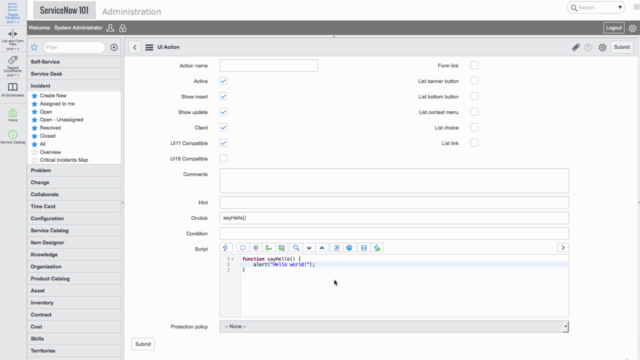
Task: Click the circular target icon beside Filter
Action: click(114, 47)
